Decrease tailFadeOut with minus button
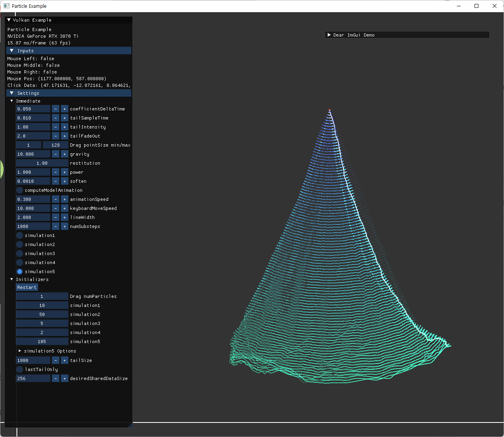The width and height of the screenshot is (504, 437). 55,136
